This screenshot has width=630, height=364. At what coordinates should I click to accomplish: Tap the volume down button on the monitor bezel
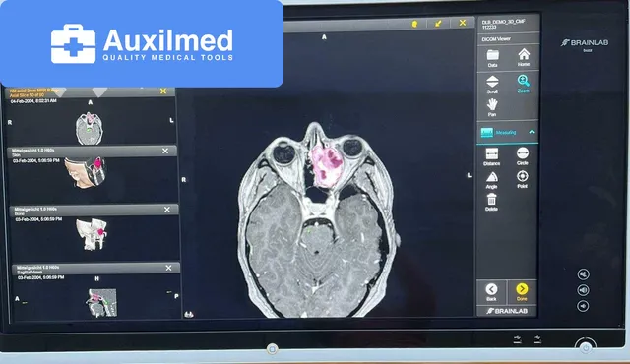click(x=583, y=306)
